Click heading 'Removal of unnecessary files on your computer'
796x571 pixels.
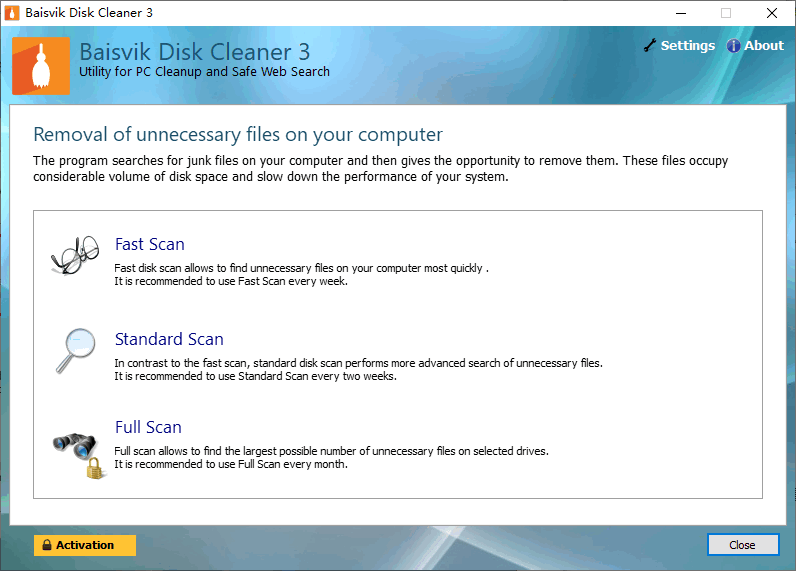(238, 135)
